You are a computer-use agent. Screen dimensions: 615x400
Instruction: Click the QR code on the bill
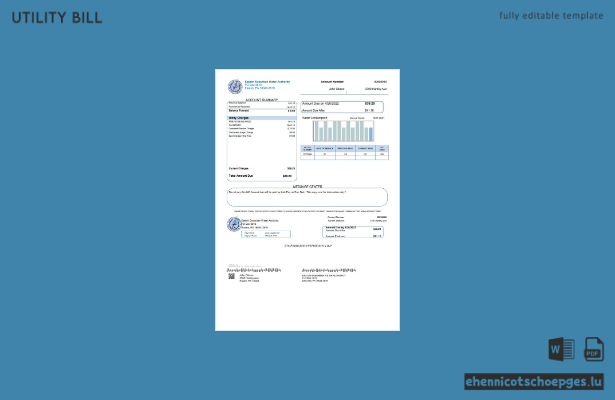[x=231, y=276]
